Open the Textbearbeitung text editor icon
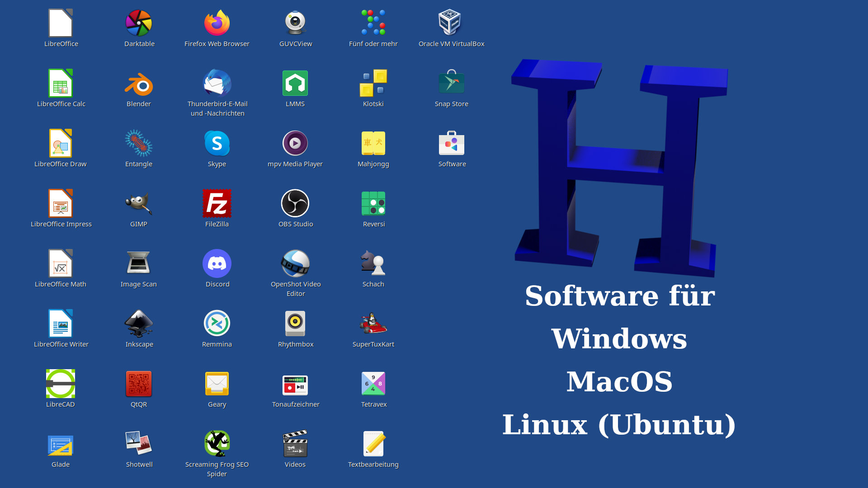Screen dimensions: 868x488 coord(373,444)
